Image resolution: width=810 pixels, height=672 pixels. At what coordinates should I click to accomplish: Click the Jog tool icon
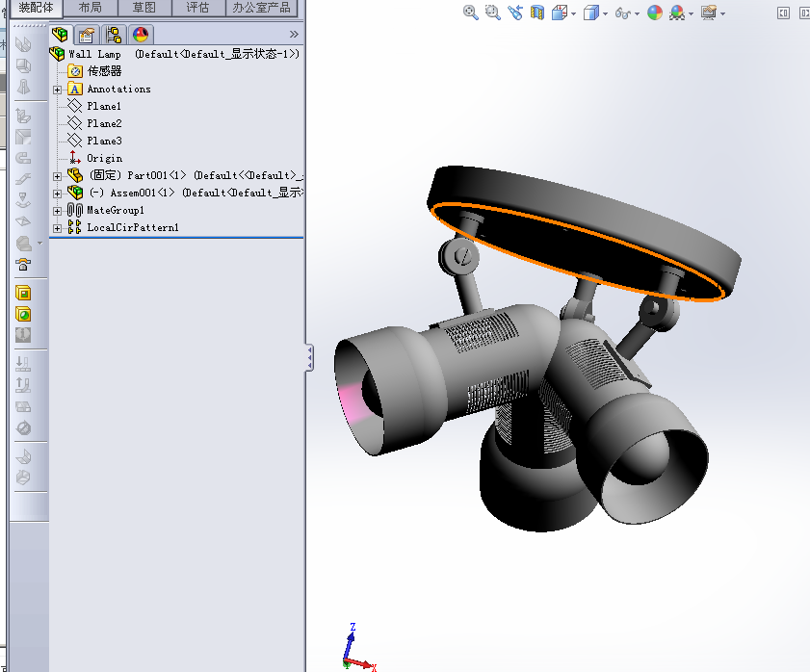[23, 179]
